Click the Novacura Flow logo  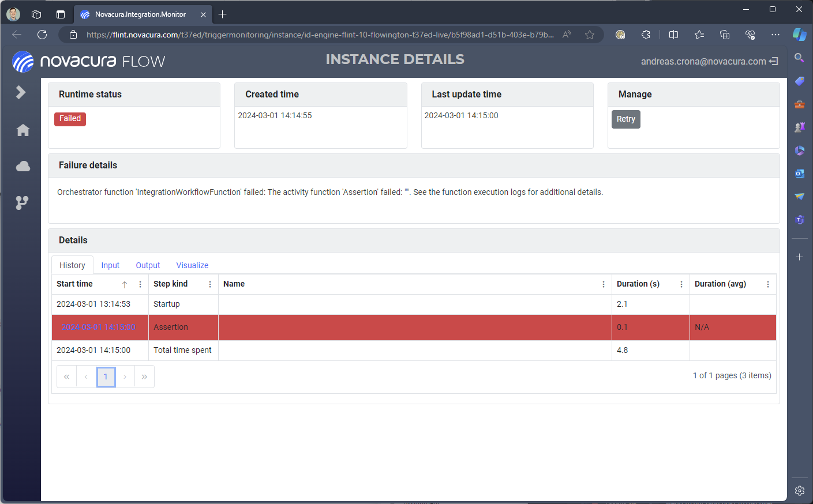pos(89,61)
